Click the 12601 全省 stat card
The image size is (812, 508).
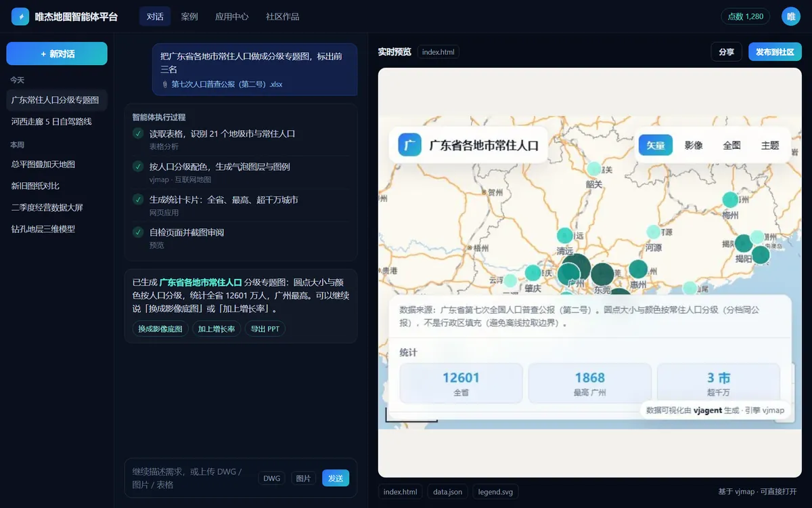pyautogui.click(x=461, y=383)
